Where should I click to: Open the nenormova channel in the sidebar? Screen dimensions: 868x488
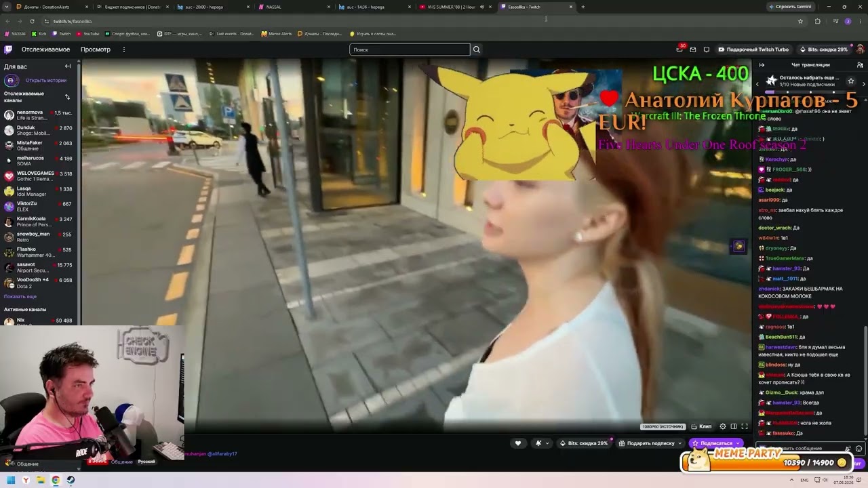click(39, 115)
